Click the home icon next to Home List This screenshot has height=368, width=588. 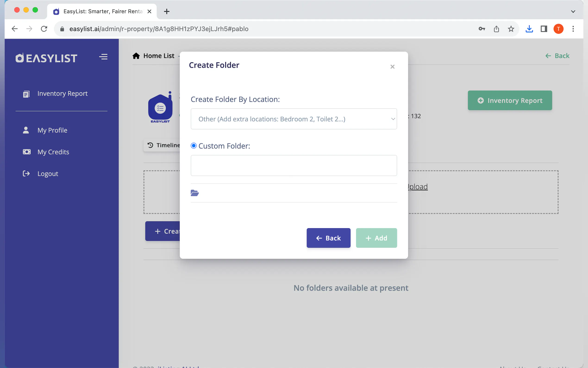136,56
